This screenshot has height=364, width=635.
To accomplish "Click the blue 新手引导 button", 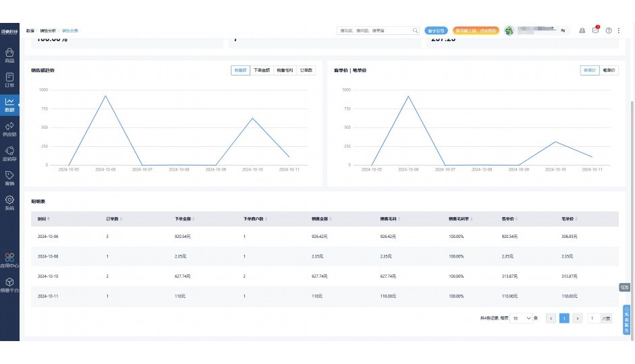I will (x=437, y=30).
